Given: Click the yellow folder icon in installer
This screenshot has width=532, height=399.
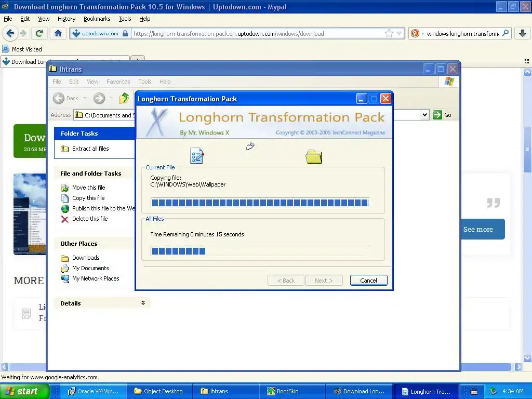Looking at the screenshot, I should tap(314, 156).
